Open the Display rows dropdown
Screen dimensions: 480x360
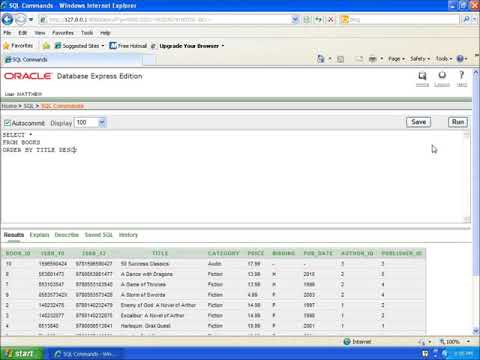tap(90, 123)
